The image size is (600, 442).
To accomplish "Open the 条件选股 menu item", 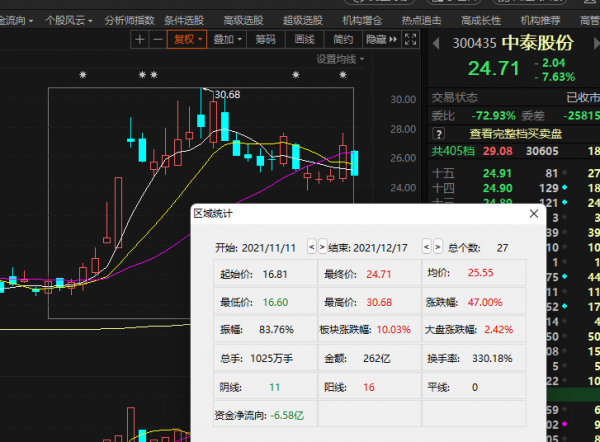I will (184, 20).
